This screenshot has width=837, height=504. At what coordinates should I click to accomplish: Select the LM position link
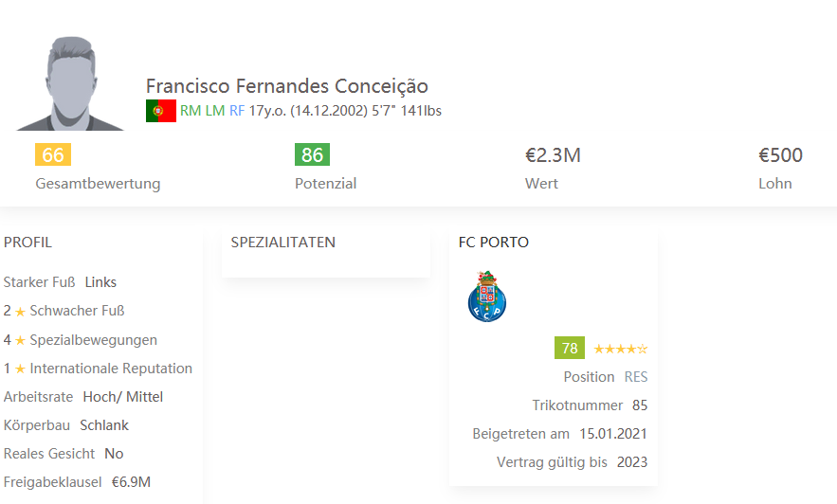215,111
